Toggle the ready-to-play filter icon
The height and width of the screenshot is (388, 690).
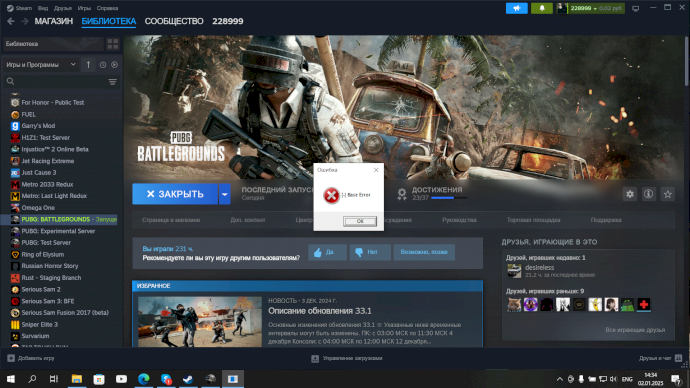tap(114, 65)
